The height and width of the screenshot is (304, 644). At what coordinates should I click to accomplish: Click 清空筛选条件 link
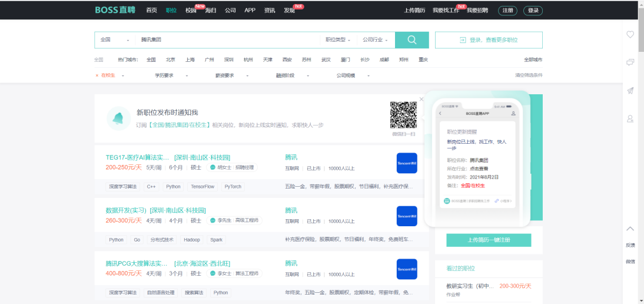[529, 75]
